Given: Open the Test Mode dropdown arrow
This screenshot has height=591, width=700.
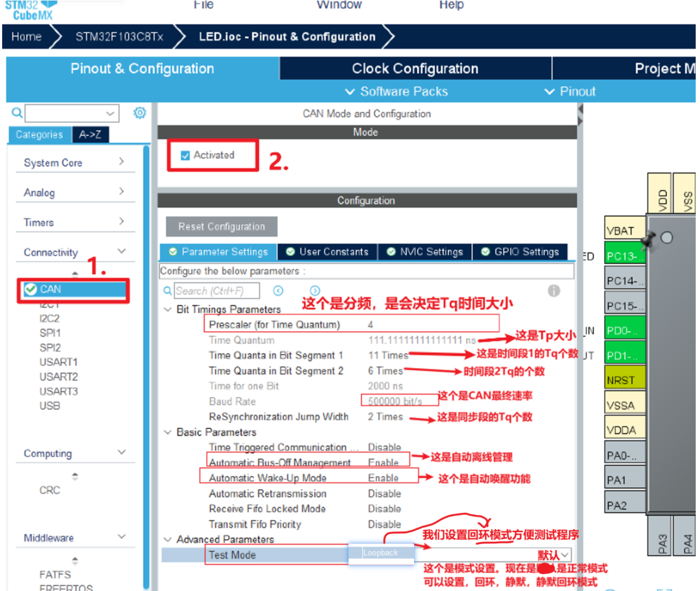Looking at the screenshot, I should [x=565, y=554].
